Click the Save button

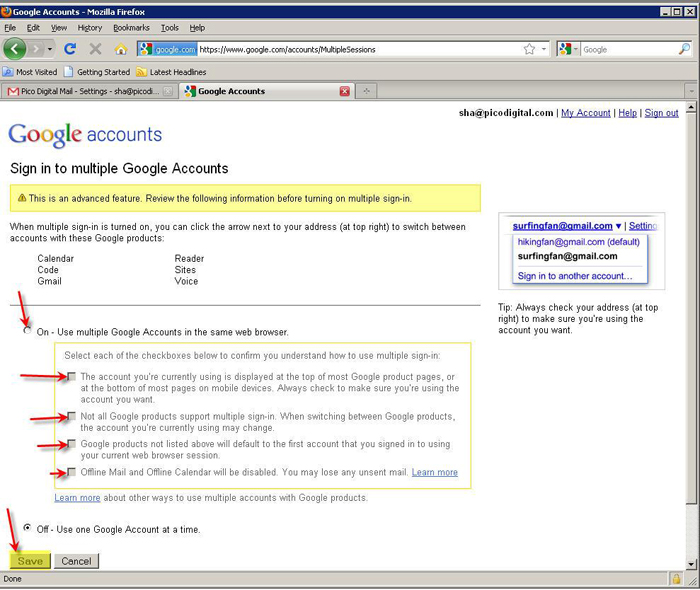coord(30,561)
